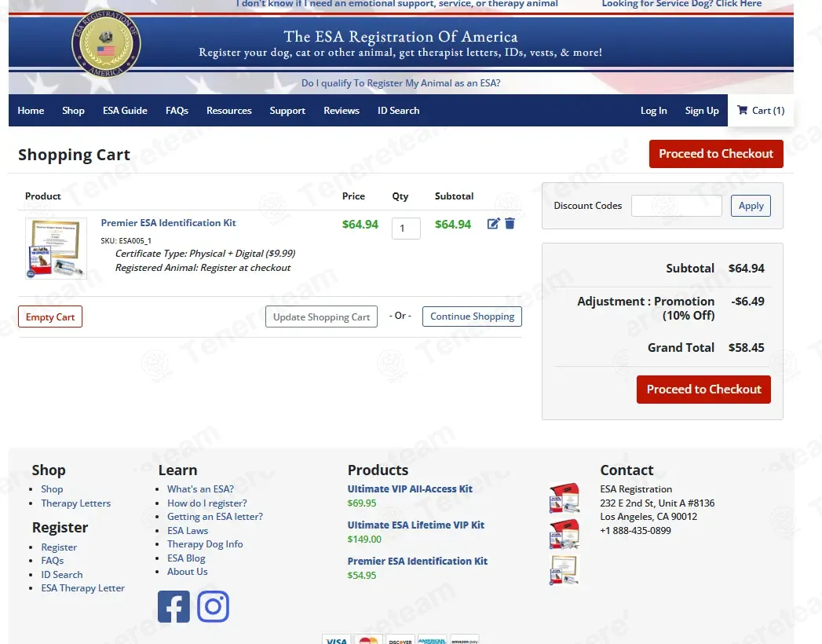Open What's an ESA? link
Image resolution: width=822 pixels, height=644 pixels.
pyautogui.click(x=200, y=488)
